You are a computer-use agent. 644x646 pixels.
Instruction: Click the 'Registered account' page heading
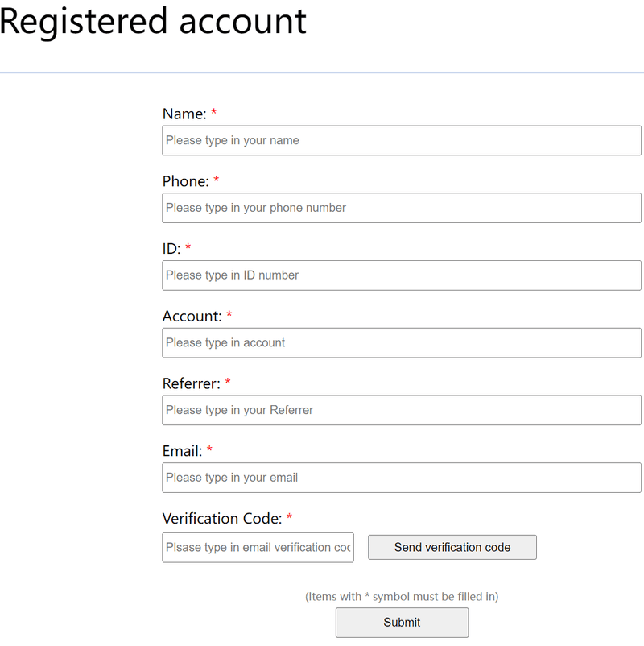pyautogui.click(x=153, y=22)
